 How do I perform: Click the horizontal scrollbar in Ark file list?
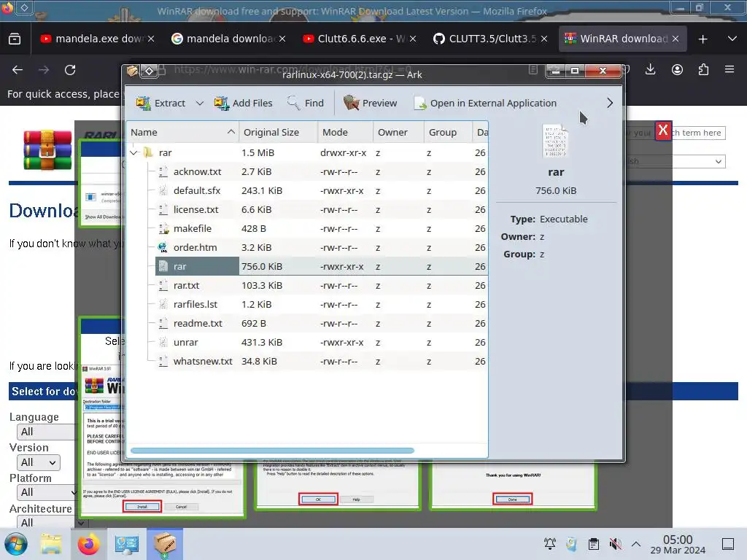(x=272, y=451)
